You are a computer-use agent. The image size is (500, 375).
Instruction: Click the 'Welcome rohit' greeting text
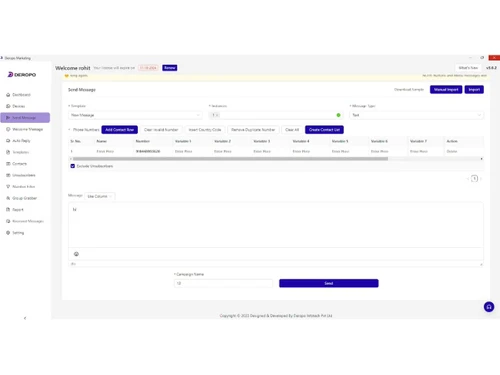click(x=73, y=68)
